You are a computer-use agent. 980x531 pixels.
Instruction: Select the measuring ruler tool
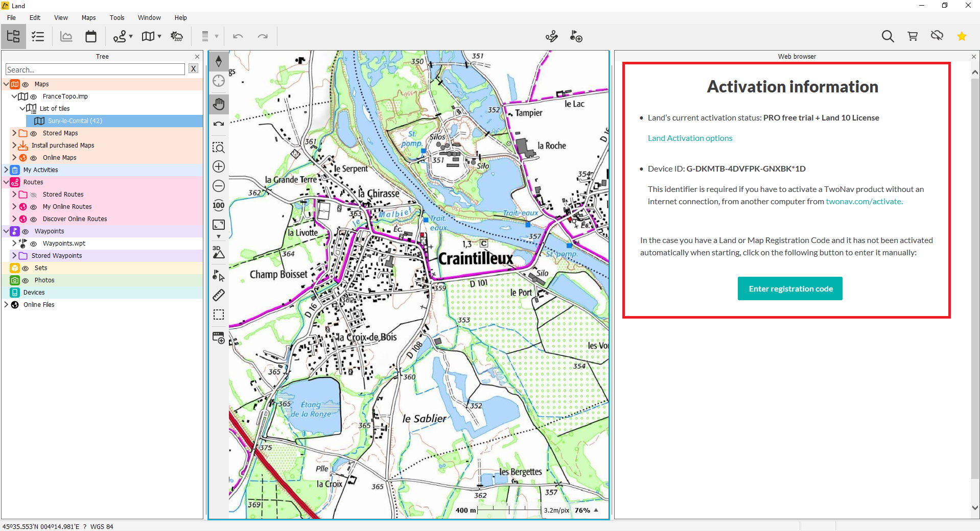(219, 295)
